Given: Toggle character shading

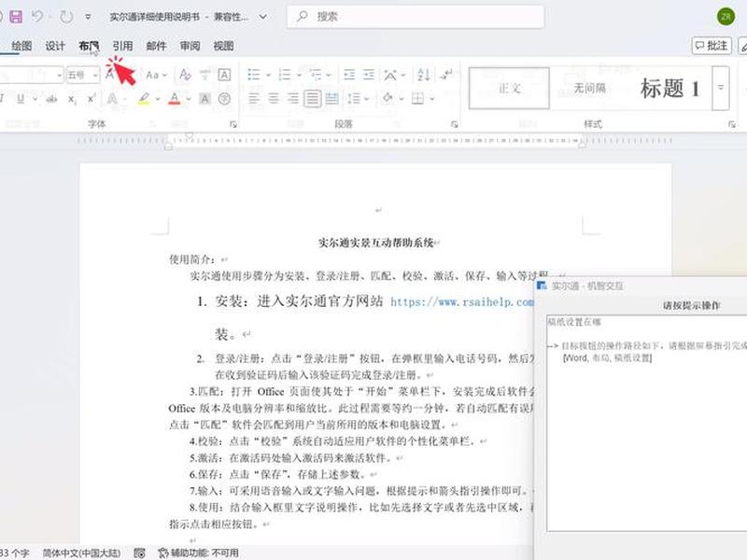Looking at the screenshot, I should [204, 99].
